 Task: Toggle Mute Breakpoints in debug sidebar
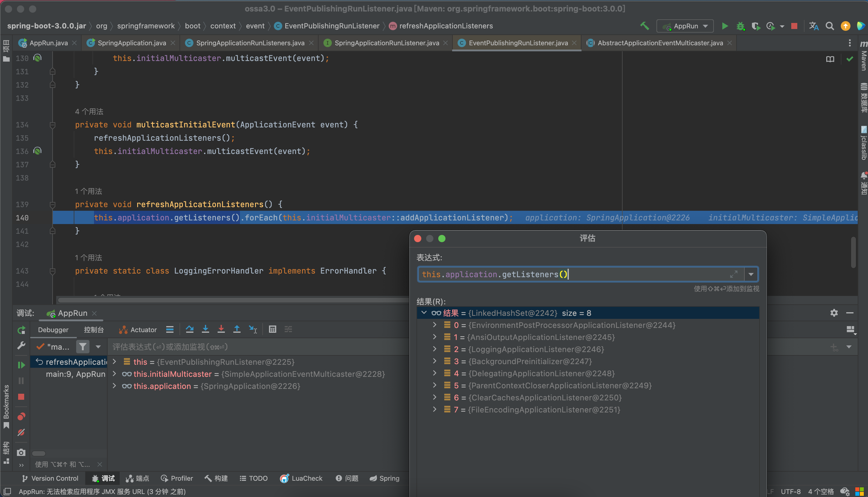[21, 432]
